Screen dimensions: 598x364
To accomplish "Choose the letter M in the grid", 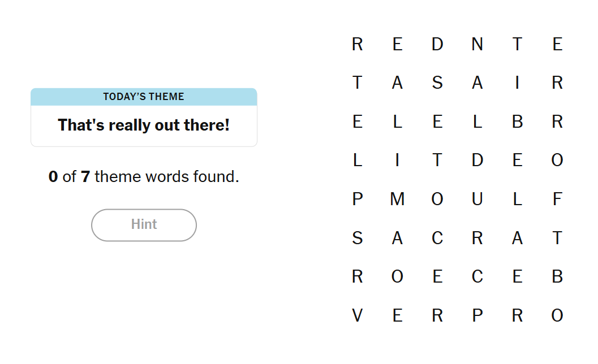I will 397,199.
